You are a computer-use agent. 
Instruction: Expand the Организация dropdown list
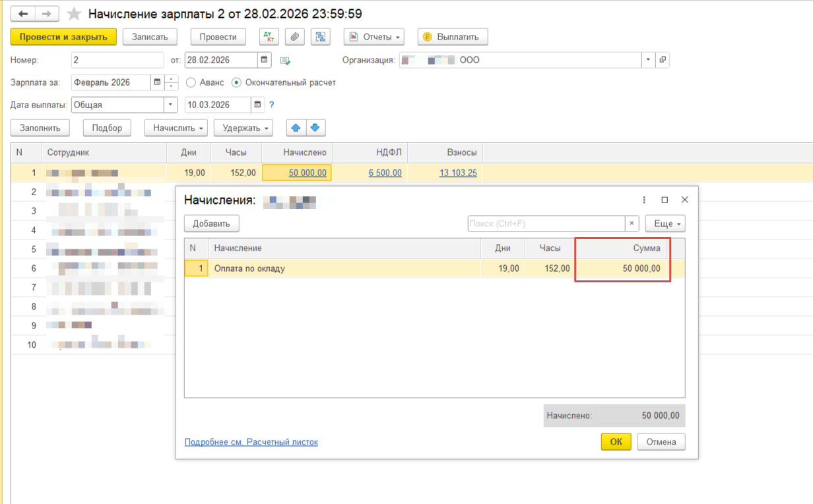[x=648, y=60]
